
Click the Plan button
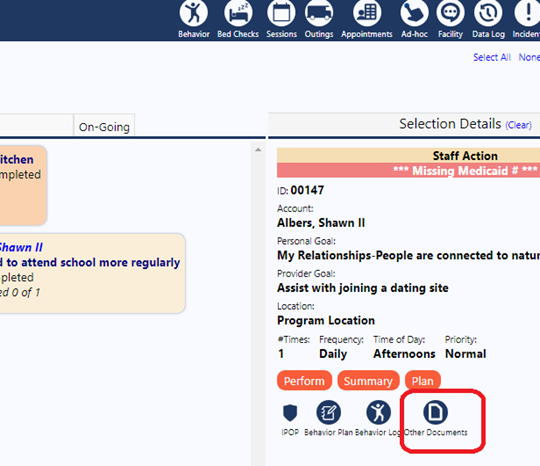click(423, 381)
